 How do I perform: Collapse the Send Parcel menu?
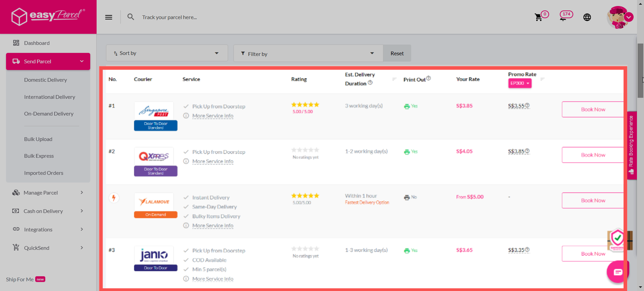48,61
